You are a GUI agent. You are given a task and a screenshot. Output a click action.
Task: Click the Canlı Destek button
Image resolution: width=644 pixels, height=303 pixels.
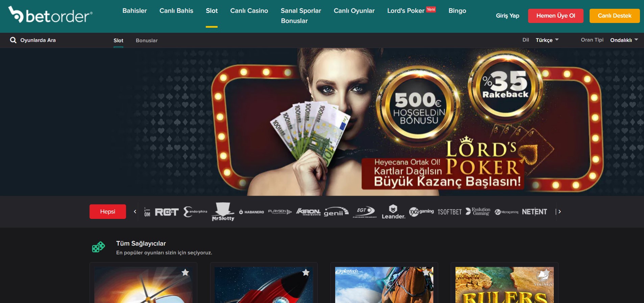point(615,16)
